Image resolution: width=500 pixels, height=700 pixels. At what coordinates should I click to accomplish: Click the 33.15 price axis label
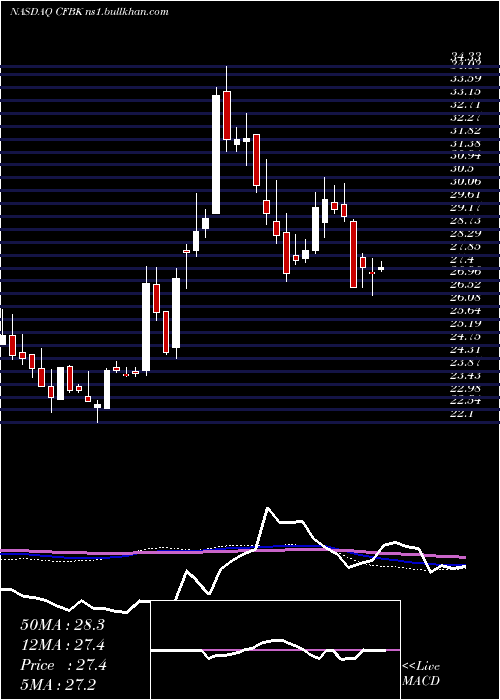pos(466,92)
